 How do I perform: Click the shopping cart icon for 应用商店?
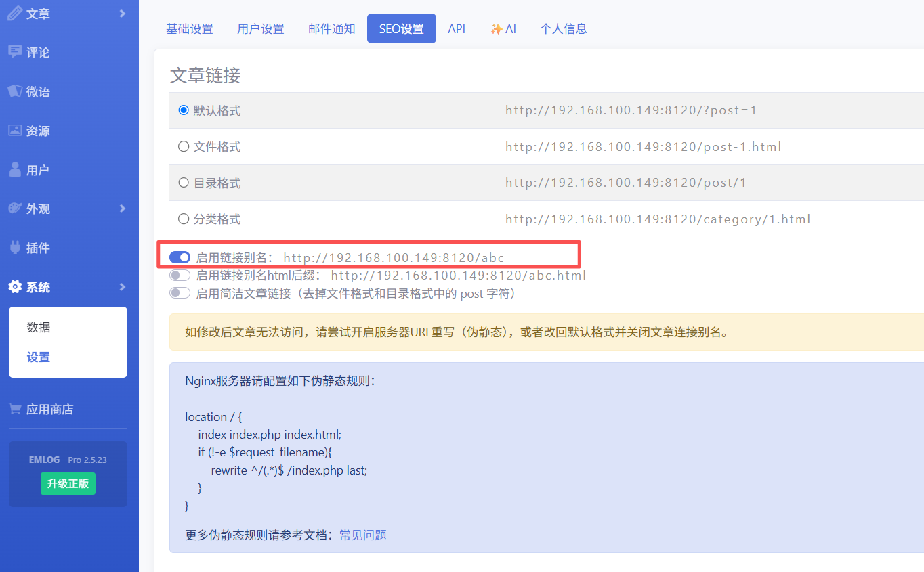pyautogui.click(x=15, y=409)
